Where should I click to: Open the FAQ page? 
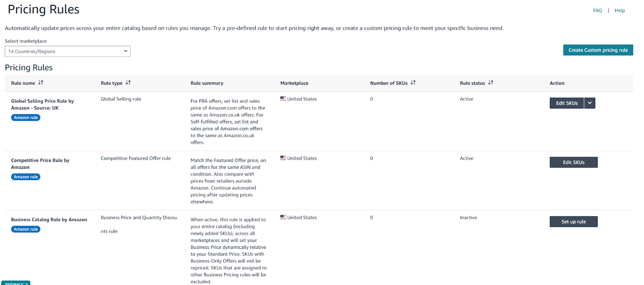pyautogui.click(x=597, y=10)
